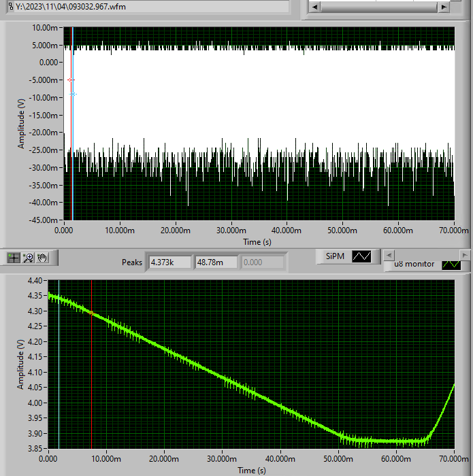The height and width of the screenshot is (476, 473).
Task: Click the 30.000m tick on upper graph X-axis
Action: (x=231, y=231)
